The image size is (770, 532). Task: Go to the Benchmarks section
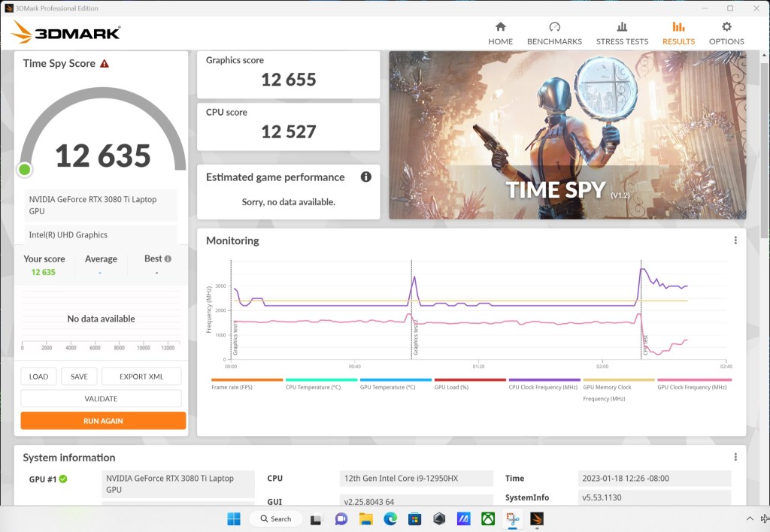tap(554, 32)
